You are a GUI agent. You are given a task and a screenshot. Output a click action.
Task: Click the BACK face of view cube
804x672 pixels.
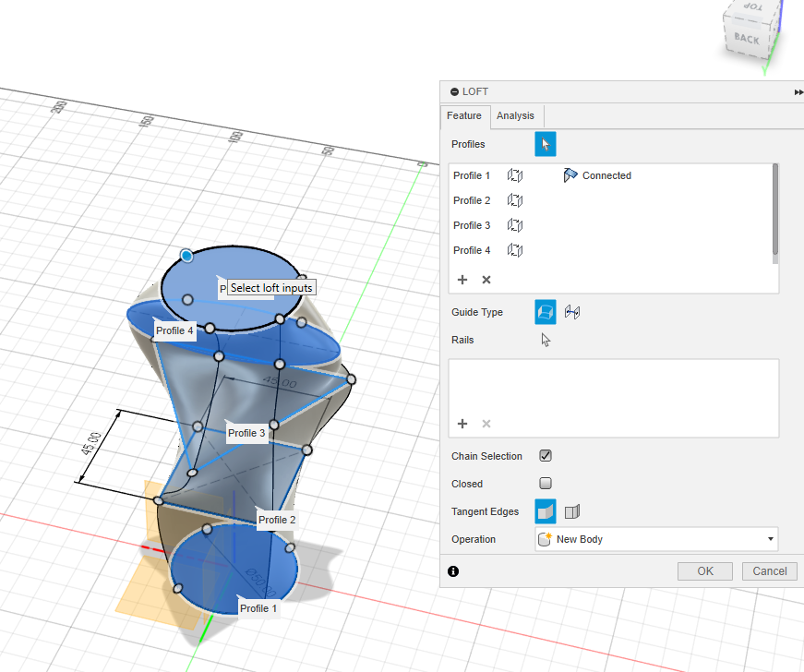(x=747, y=39)
